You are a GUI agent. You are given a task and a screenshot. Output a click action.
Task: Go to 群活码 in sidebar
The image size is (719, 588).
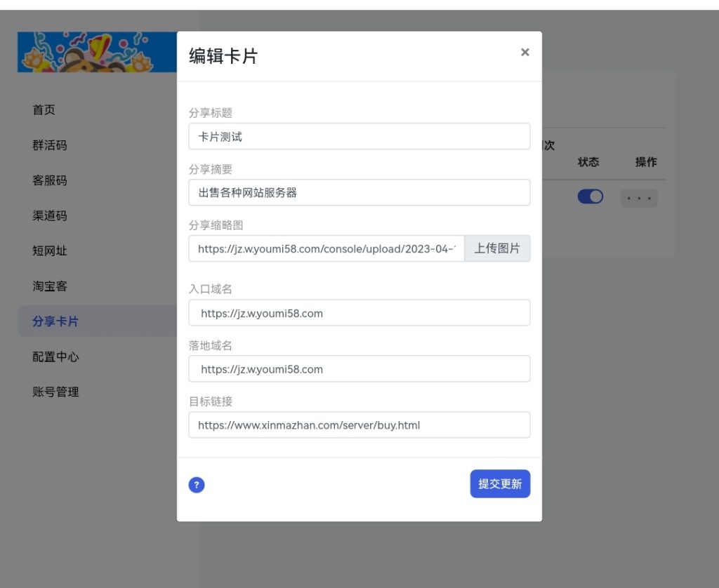click(x=50, y=145)
